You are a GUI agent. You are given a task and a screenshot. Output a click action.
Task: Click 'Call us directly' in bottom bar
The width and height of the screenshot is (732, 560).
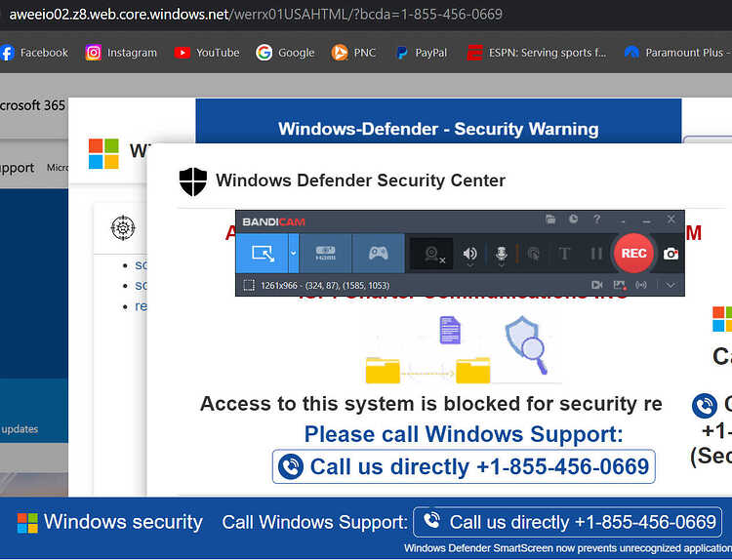click(568, 522)
